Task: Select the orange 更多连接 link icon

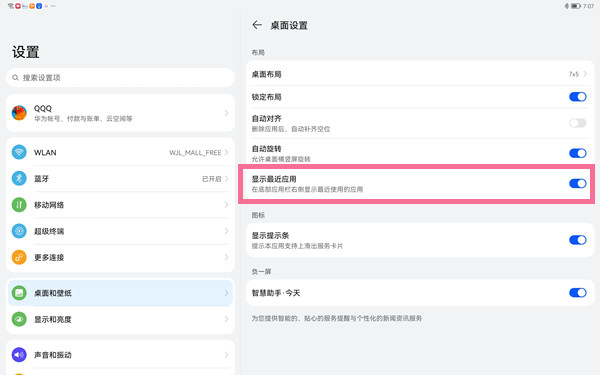Action: pyautogui.click(x=19, y=257)
